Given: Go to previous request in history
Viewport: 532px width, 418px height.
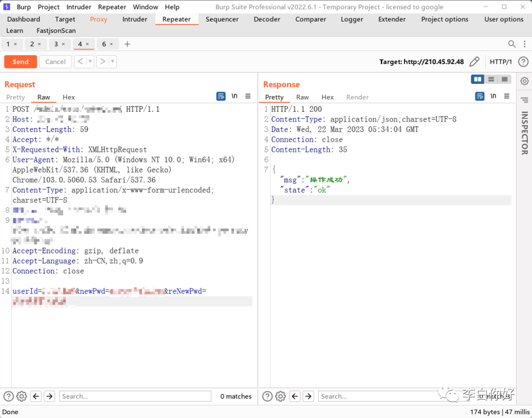Looking at the screenshot, I should [80, 62].
